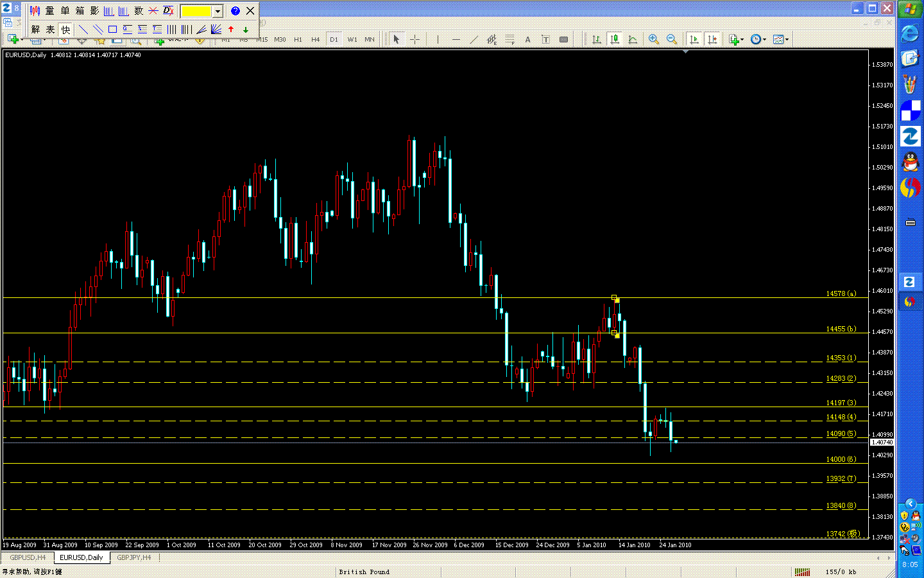
Task: Click the 解 button in floating toolbar
Action: click(x=35, y=30)
